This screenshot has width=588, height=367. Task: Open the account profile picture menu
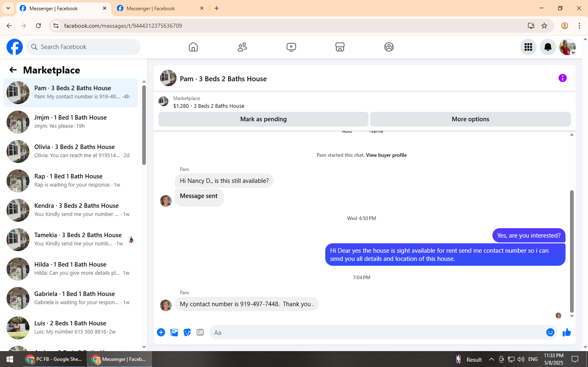568,47
